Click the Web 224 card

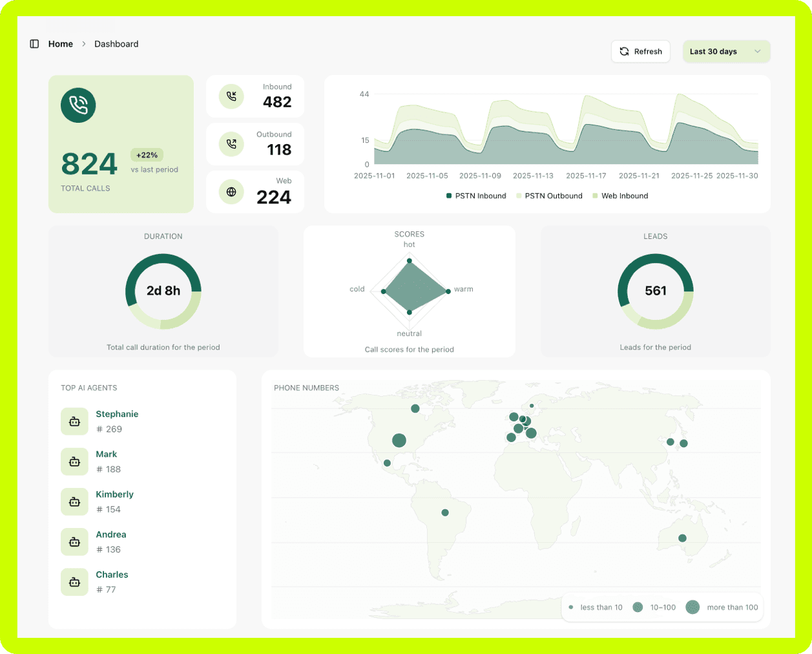(255, 192)
